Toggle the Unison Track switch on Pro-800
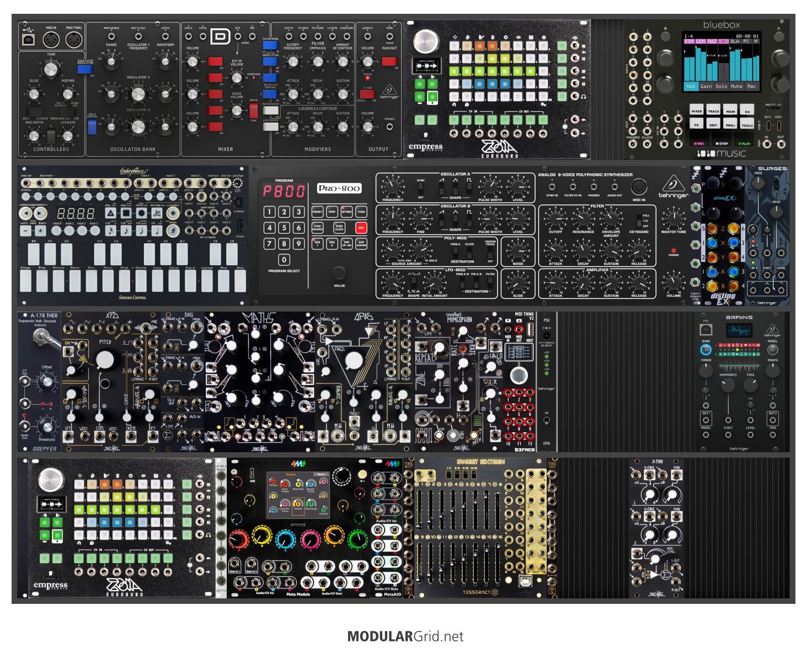The height and width of the screenshot is (648, 812). click(490, 253)
